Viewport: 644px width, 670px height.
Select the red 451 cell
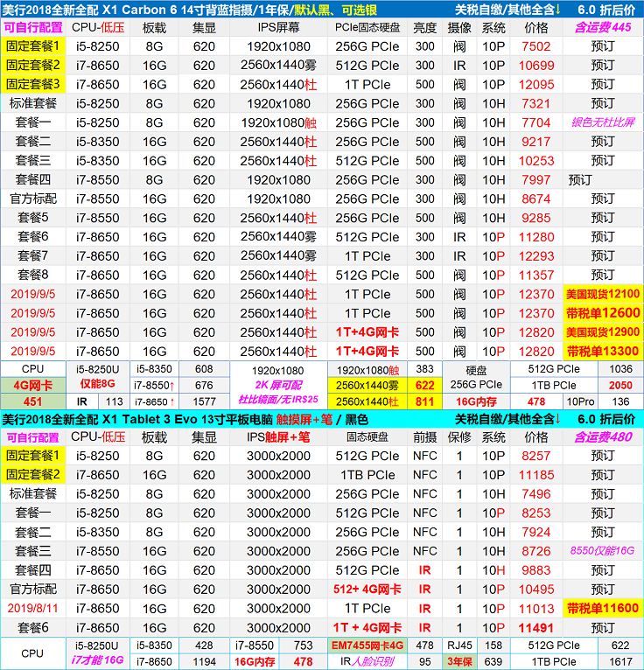tap(32, 401)
